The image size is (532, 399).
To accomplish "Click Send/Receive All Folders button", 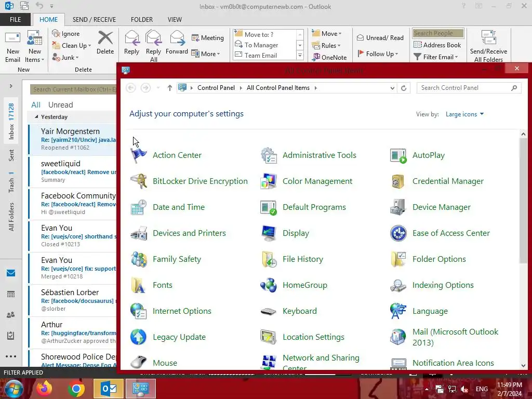I will [x=488, y=46].
